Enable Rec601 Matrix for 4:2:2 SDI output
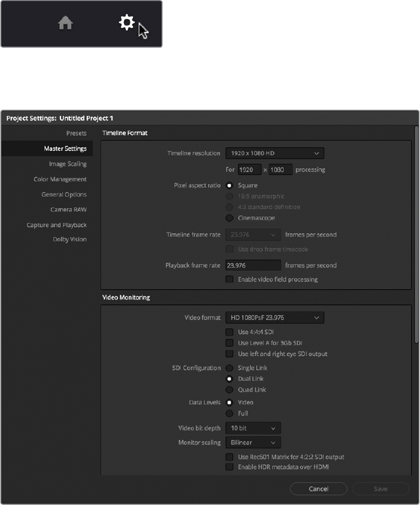The image size is (420, 505). [x=229, y=457]
